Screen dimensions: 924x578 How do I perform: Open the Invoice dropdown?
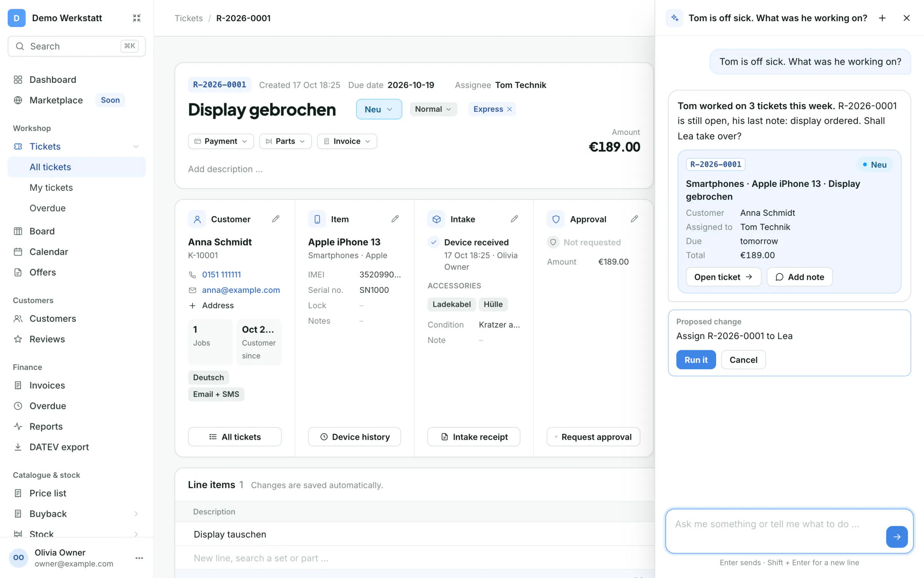347,141
